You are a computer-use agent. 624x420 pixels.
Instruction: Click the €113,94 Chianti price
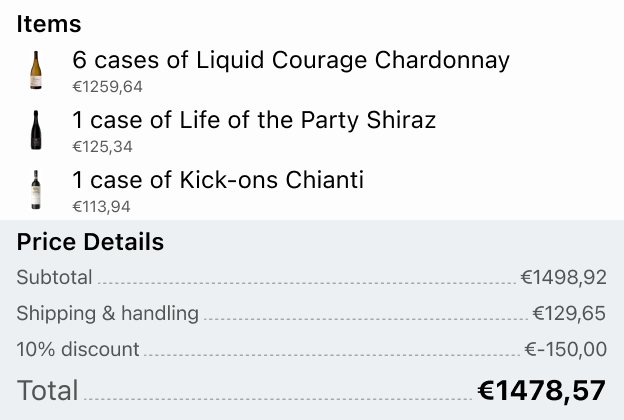[102, 207]
